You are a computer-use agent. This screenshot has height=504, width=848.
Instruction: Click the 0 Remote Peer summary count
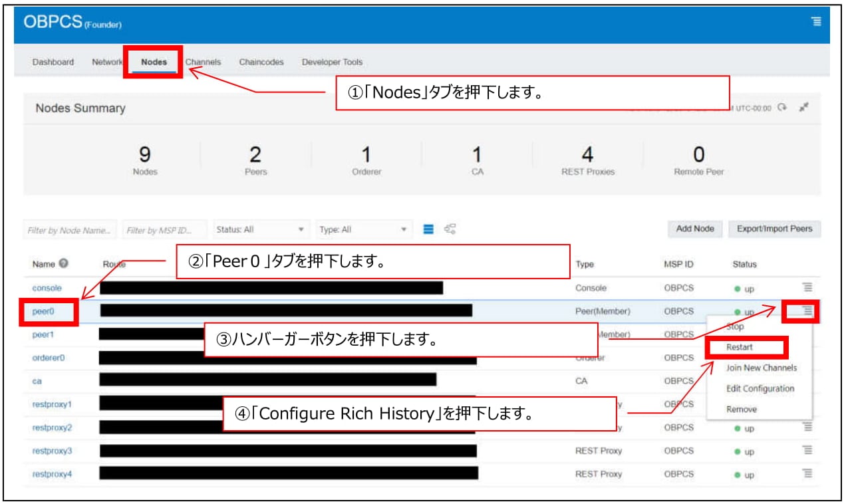(698, 160)
